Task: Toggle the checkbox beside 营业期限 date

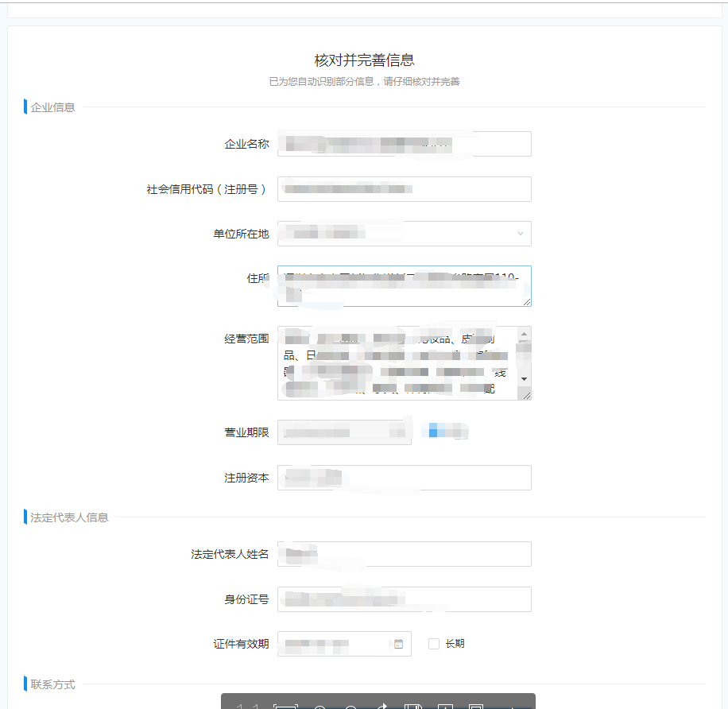Action: pyautogui.click(x=434, y=432)
